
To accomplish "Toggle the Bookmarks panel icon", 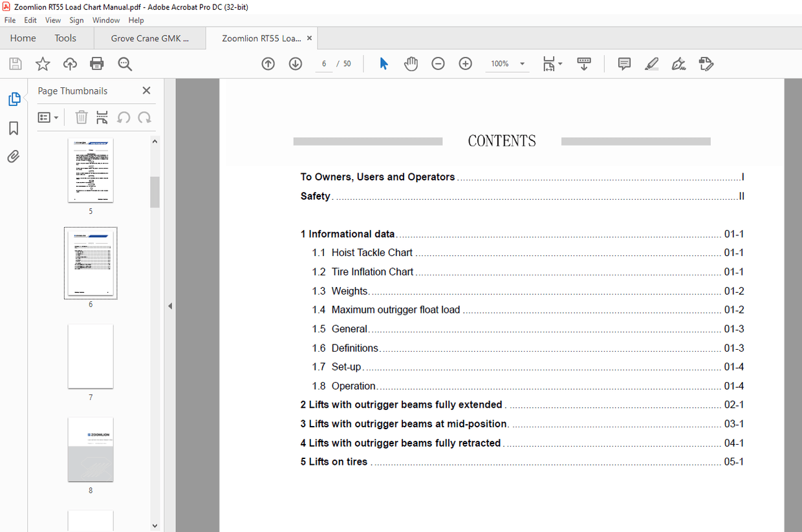I will [x=14, y=128].
